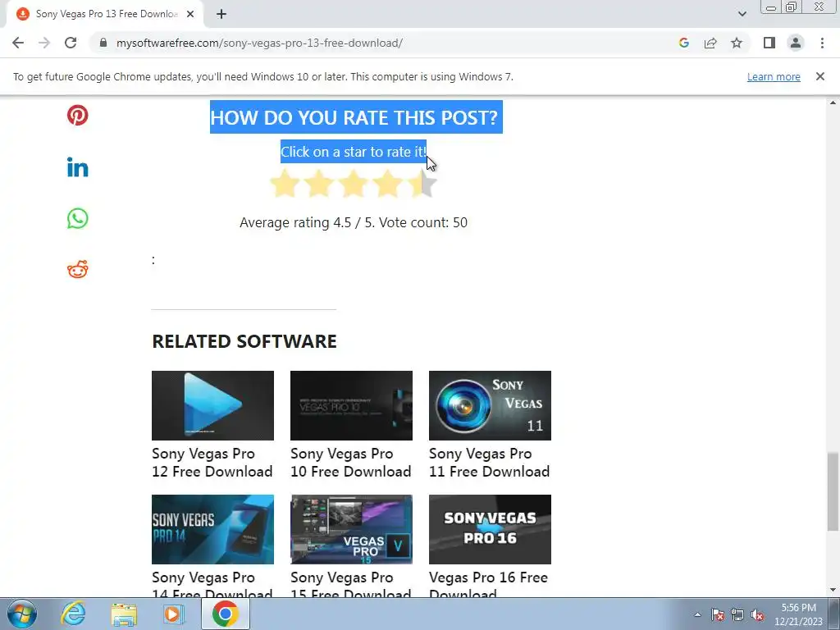The image size is (840, 630).
Task: Open the Sony Vegas 11 thumbnail
Action: point(491,405)
